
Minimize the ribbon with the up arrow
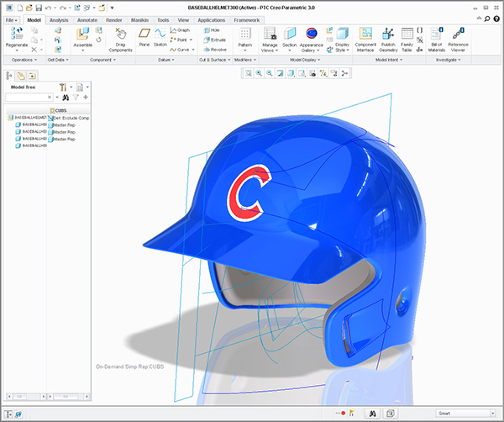click(479, 18)
